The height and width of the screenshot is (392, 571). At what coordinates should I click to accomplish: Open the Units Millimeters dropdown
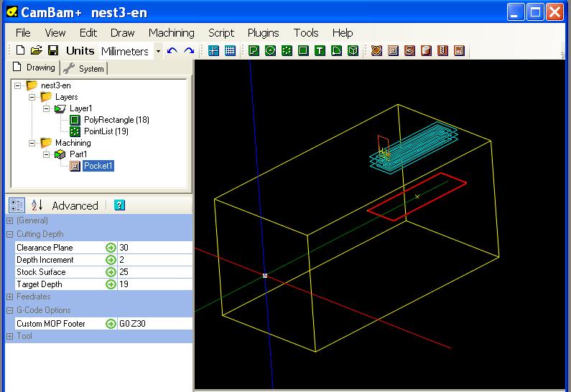pos(158,52)
